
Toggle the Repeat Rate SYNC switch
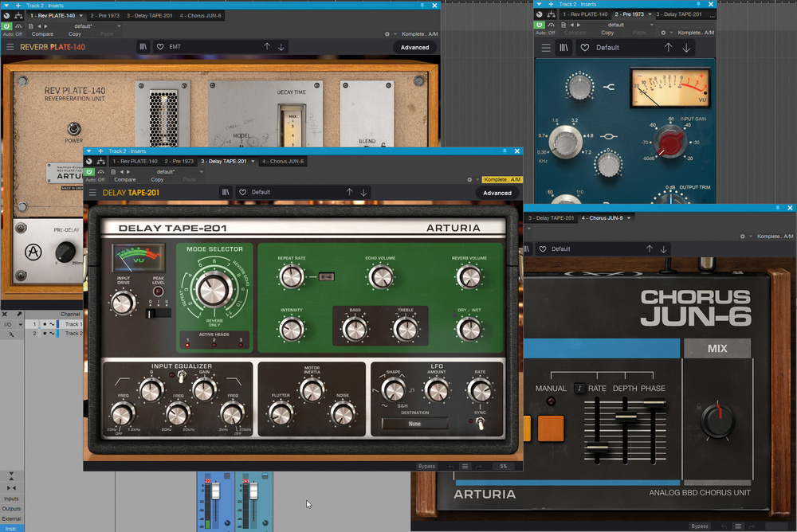[x=325, y=276]
